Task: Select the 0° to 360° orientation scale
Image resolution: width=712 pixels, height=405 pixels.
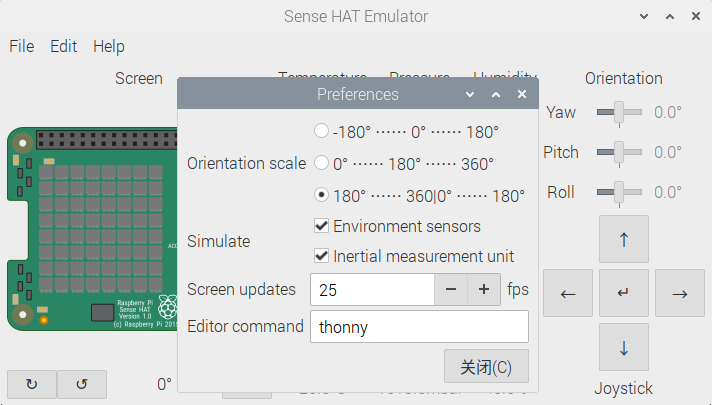Action: pyautogui.click(x=321, y=162)
